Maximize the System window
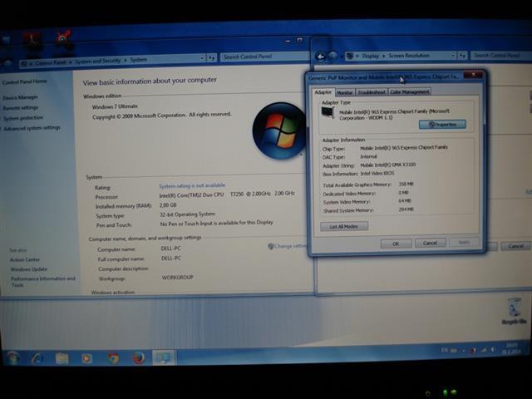The height and width of the screenshot is (399, 532). coord(299,41)
